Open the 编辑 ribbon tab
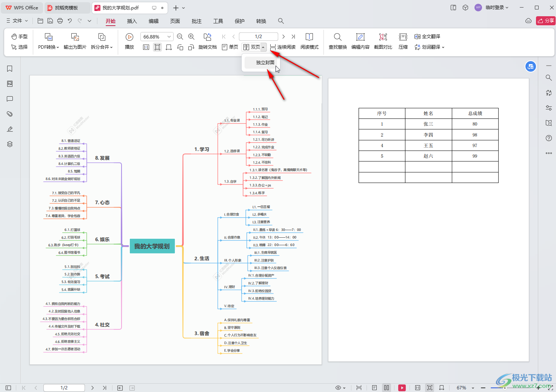 [x=154, y=21]
